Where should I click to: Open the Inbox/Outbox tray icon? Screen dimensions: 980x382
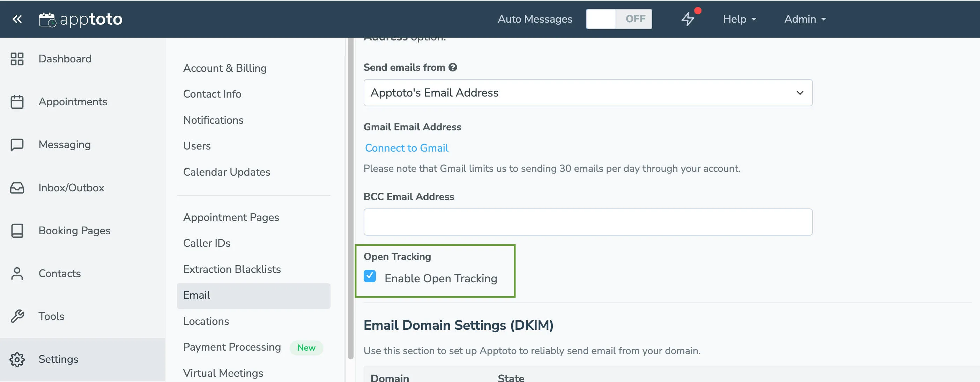tap(17, 188)
